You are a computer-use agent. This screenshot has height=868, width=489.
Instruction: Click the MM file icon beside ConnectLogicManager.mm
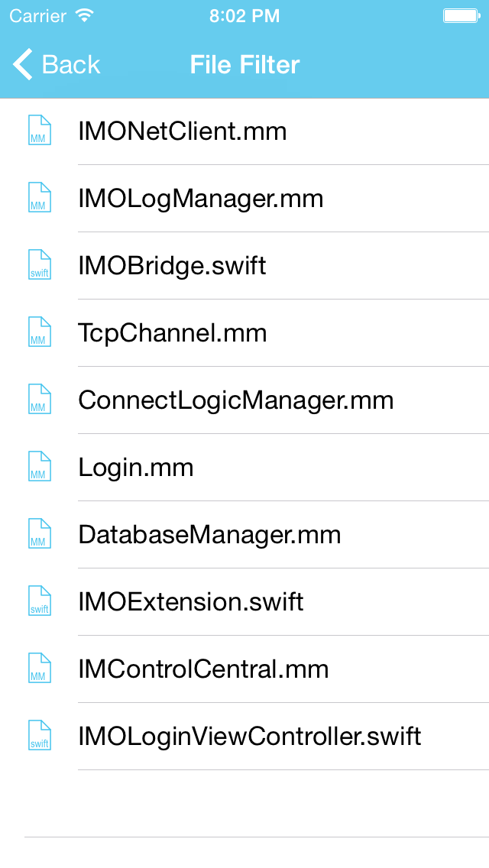click(39, 399)
